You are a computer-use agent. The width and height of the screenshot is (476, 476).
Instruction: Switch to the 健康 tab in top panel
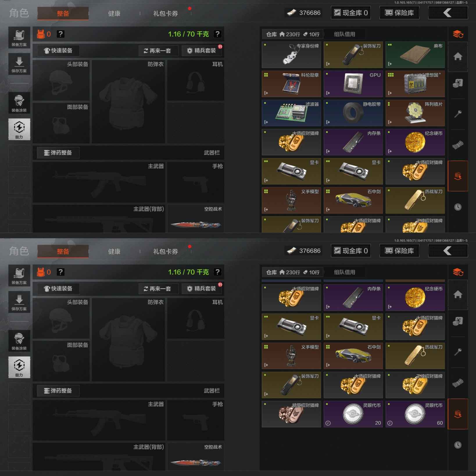(x=114, y=13)
